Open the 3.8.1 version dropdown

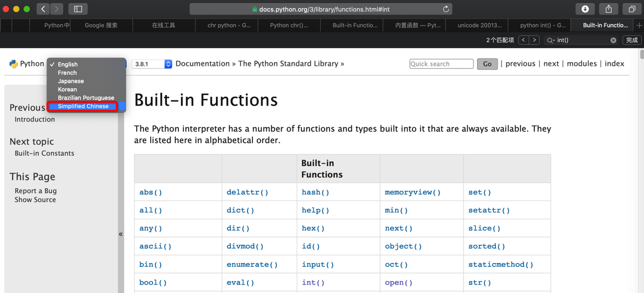coord(152,64)
